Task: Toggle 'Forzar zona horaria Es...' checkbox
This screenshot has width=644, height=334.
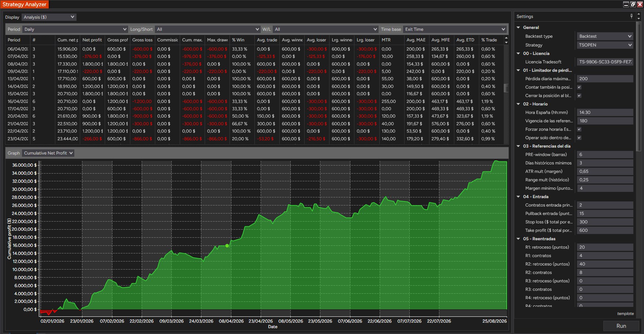Action: point(579,129)
